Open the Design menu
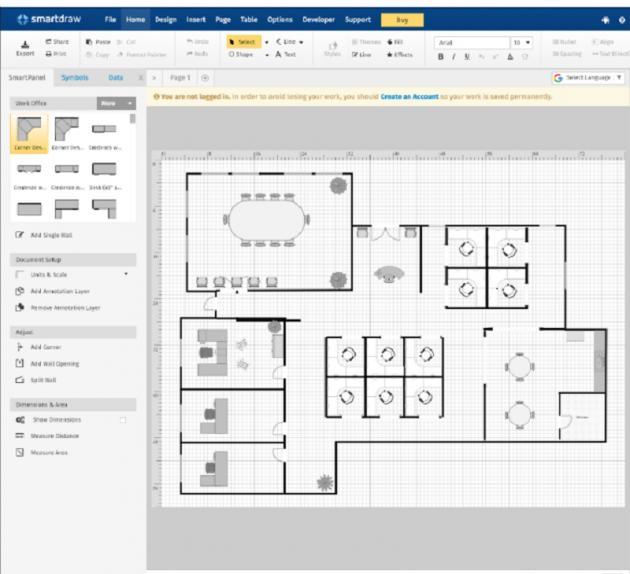The image size is (630, 574). (x=165, y=19)
